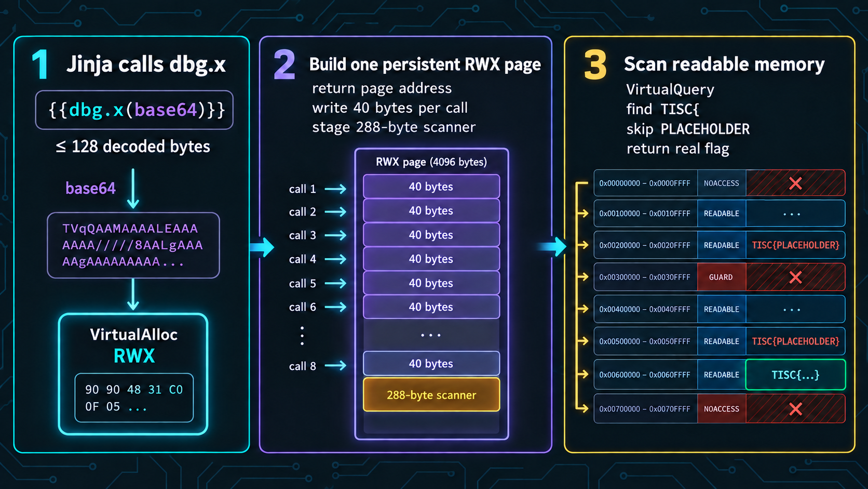Select the TVqQAAMAAAALEAAA base64 payload box
Image resolution: width=868 pixels, height=489 pixels.
[x=133, y=245]
